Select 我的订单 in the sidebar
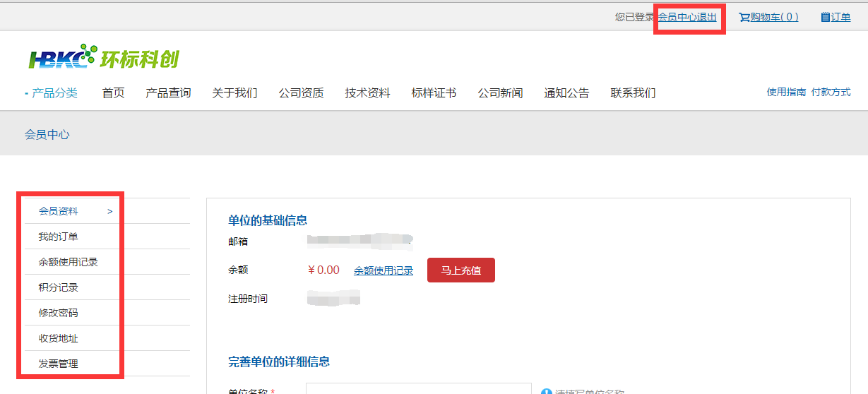This screenshot has height=394, width=868. coord(59,237)
